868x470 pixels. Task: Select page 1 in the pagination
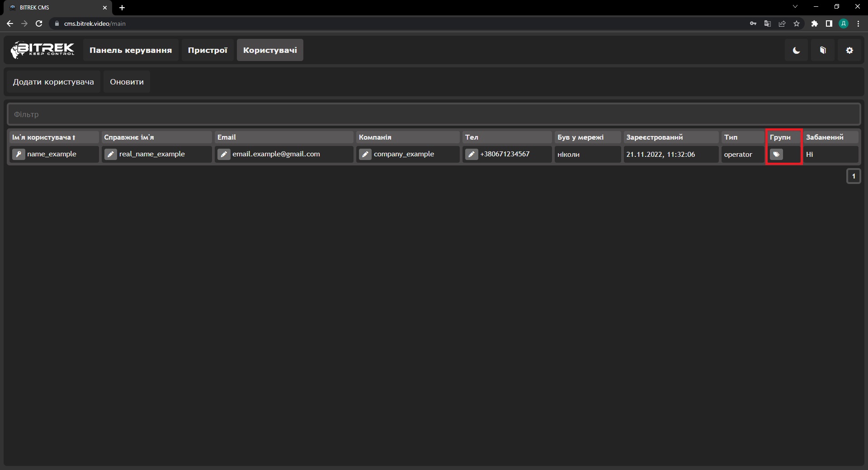(x=853, y=176)
